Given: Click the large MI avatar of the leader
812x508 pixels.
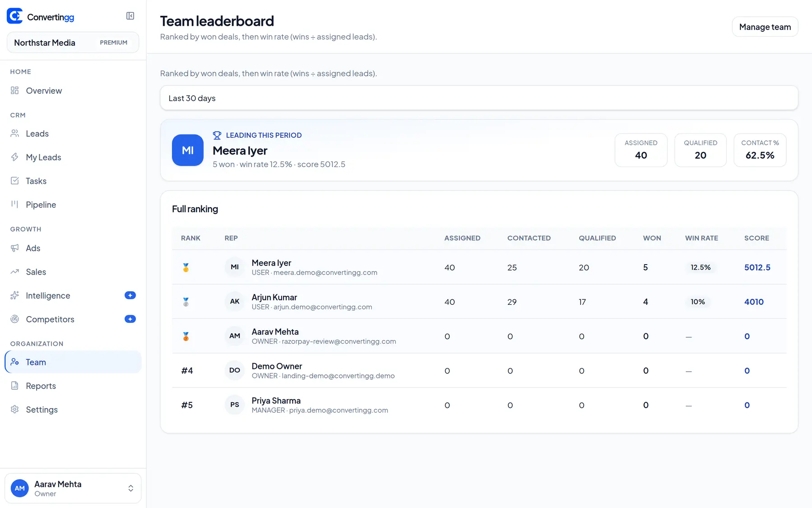Looking at the screenshot, I should (x=188, y=150).
